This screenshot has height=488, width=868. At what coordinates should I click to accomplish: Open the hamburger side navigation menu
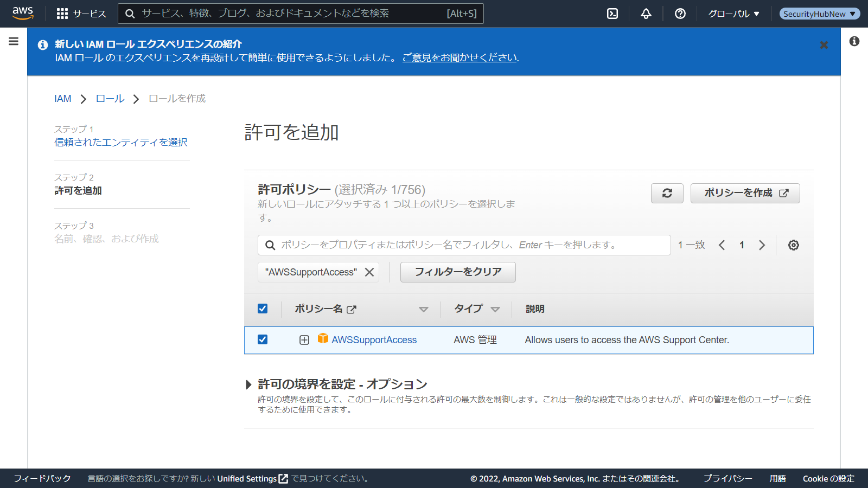click(x=14, y=41)
